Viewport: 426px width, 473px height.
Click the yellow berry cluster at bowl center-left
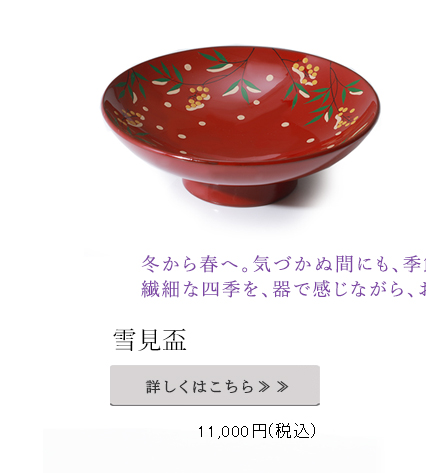tap(198, 98)
